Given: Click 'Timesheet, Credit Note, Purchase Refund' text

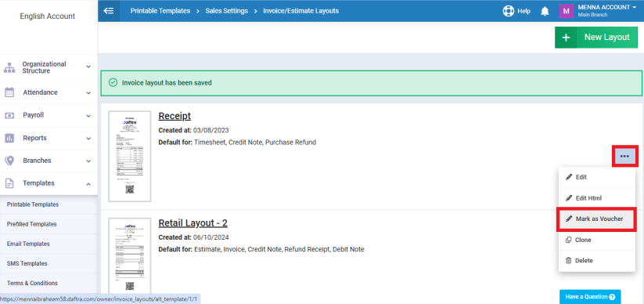Looking at the screenshot, I should [x=255, y=143].
